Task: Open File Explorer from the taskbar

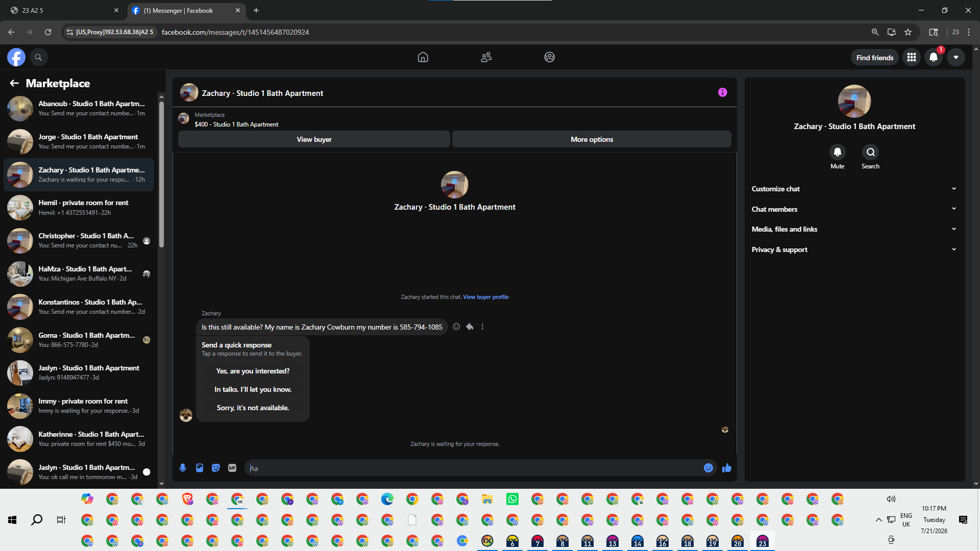Action: click(x=487, y=499)
